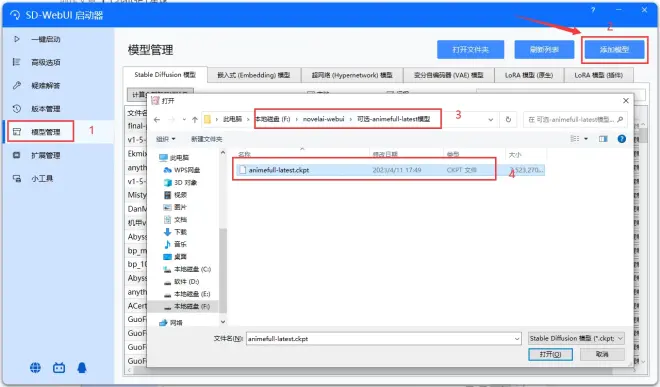Sort files by the 名称 column header
Screen dimensions: 660x387
[245, 155]
